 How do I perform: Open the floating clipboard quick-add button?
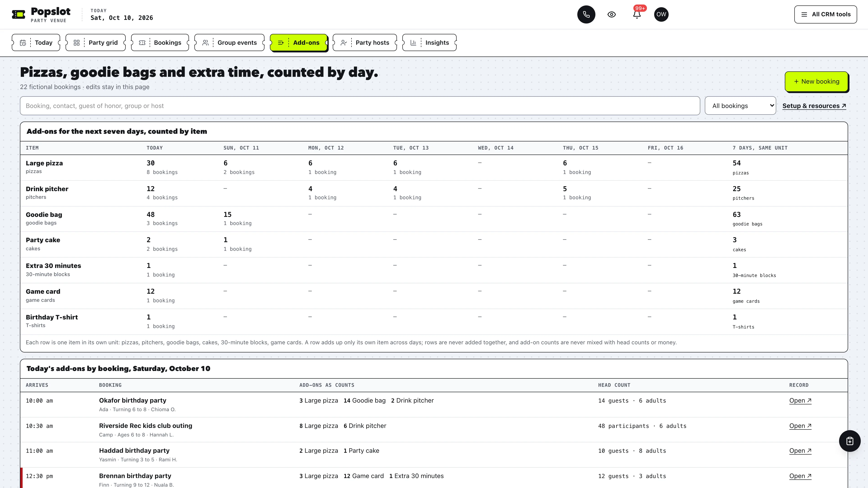pyautogui.click(x=849, y=441)
